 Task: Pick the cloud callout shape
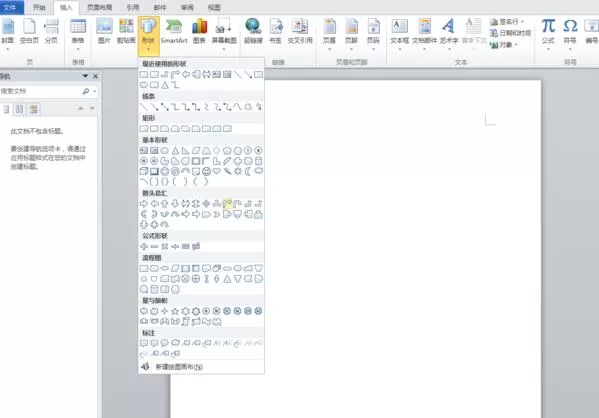175,343
